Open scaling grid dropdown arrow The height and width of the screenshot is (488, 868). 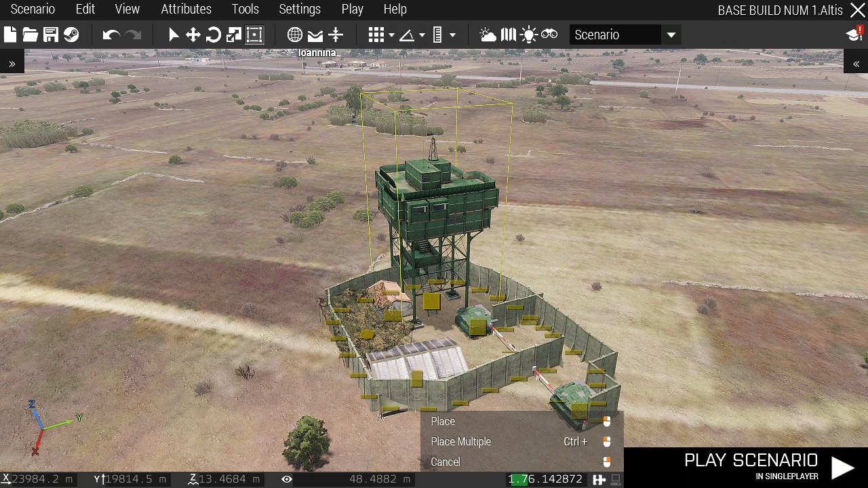point(452,35)
